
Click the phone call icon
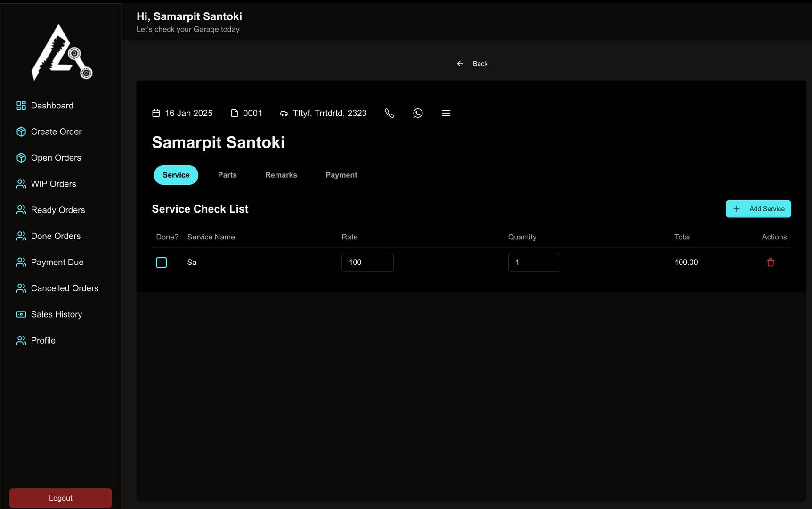click(x=390, y=113)
